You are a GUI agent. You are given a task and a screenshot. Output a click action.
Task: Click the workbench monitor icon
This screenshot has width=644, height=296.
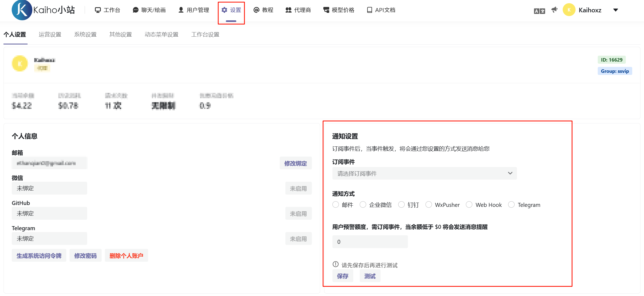click(98, 10)
